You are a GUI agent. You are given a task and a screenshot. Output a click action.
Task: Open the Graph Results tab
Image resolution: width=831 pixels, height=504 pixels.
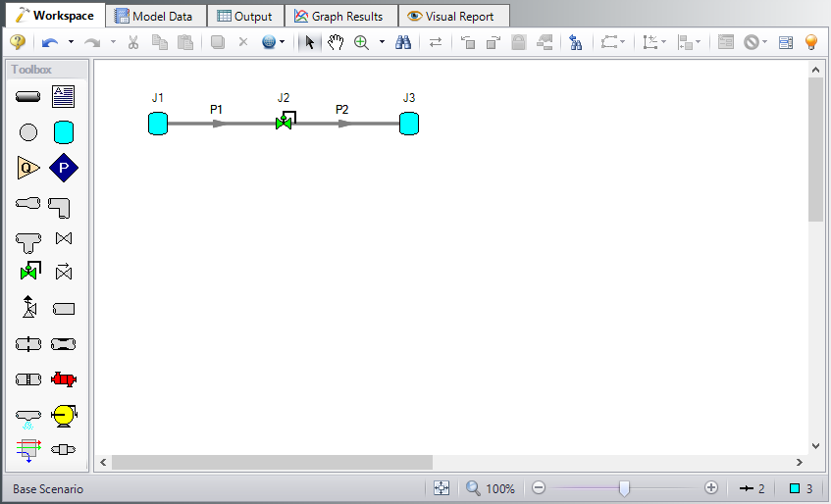(x=339, y=16)
